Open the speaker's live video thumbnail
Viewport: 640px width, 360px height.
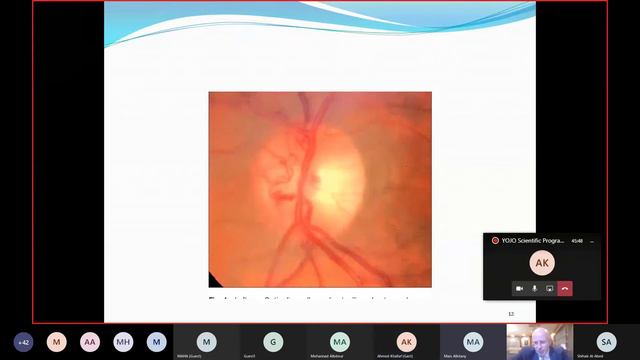click(x=540, y=342)
